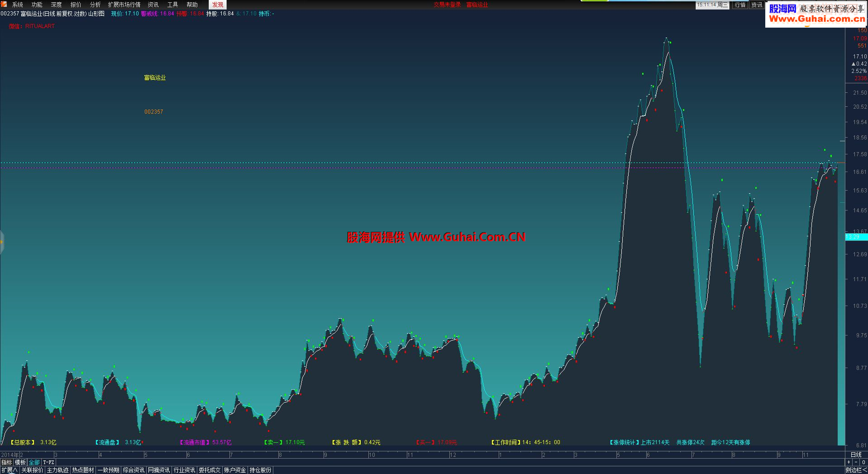Click the 13.29 price marker on axis
The image size is (868, 474).
pyautogui.click(x=856, y=237)
